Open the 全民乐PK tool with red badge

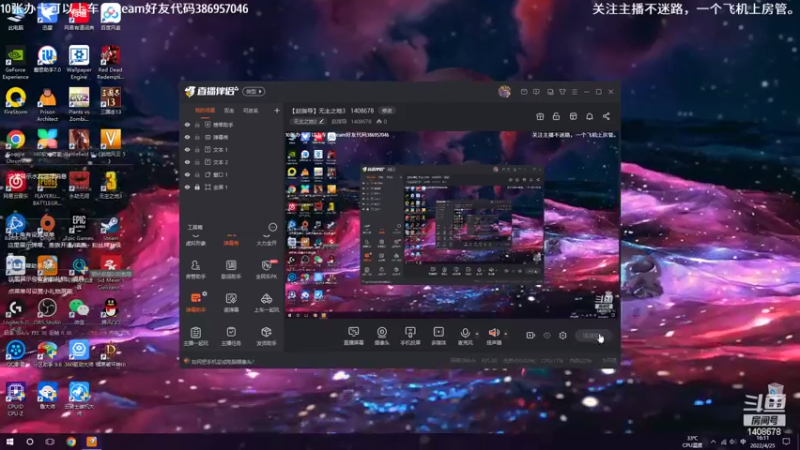(x=266, y=269)
